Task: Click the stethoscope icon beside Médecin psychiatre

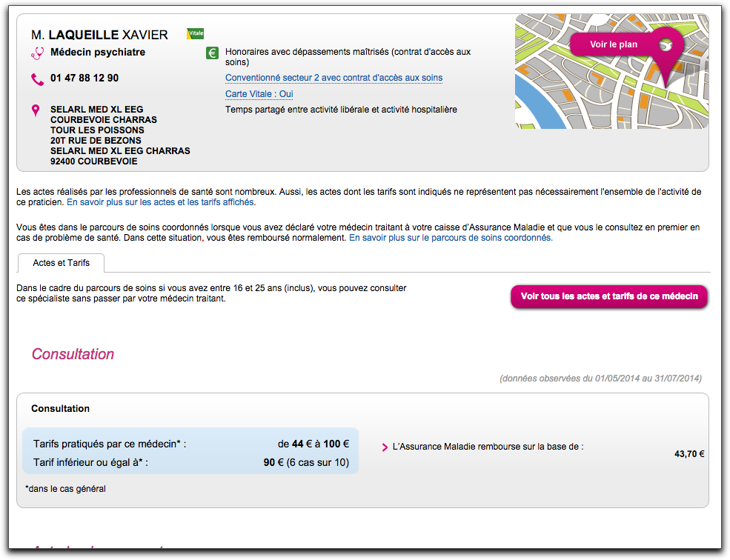Action: click(37, 53)
